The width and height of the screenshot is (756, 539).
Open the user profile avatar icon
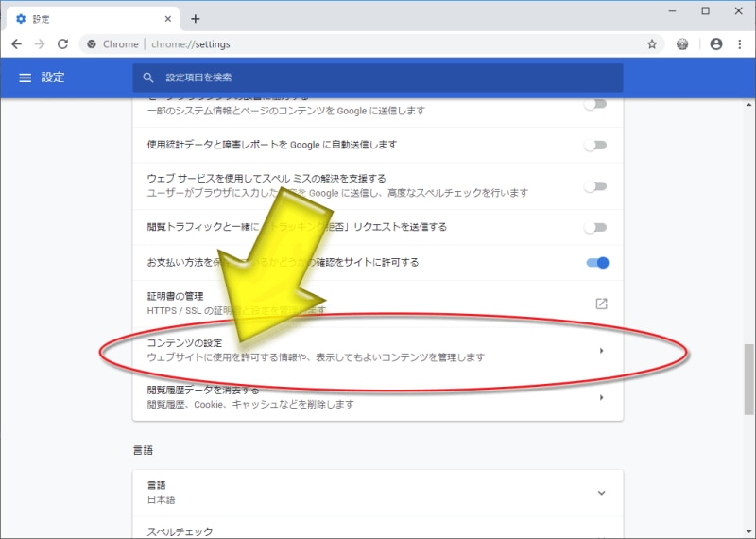[716, 44]
